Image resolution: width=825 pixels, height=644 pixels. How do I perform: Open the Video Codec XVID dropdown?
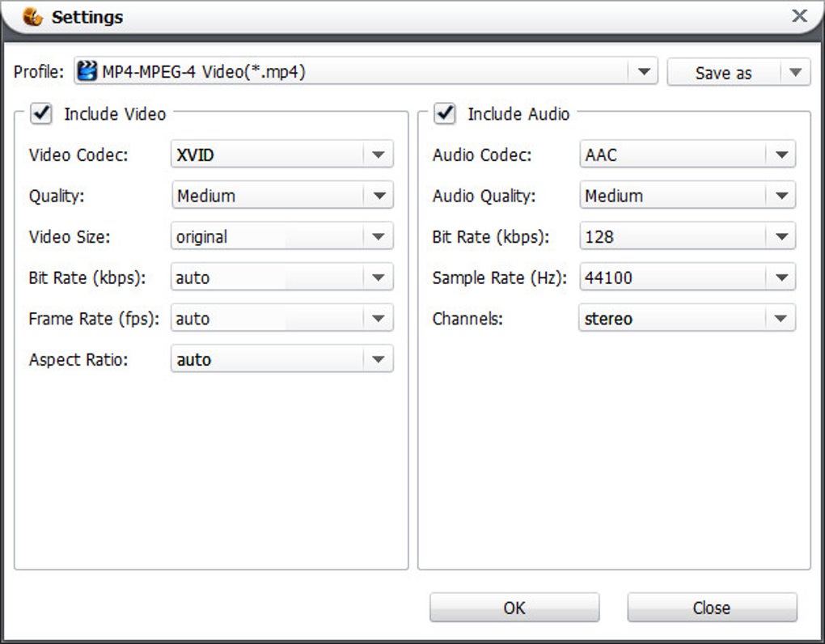pyautogui.click(x=378, y=155)
